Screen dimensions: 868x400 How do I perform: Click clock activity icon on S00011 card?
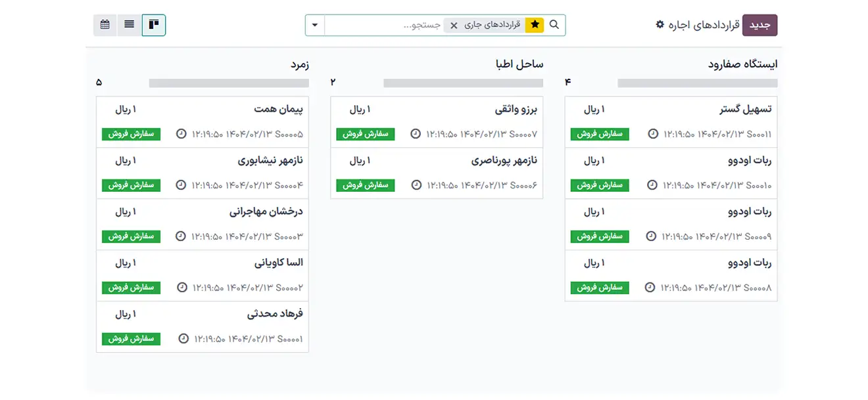653,134
